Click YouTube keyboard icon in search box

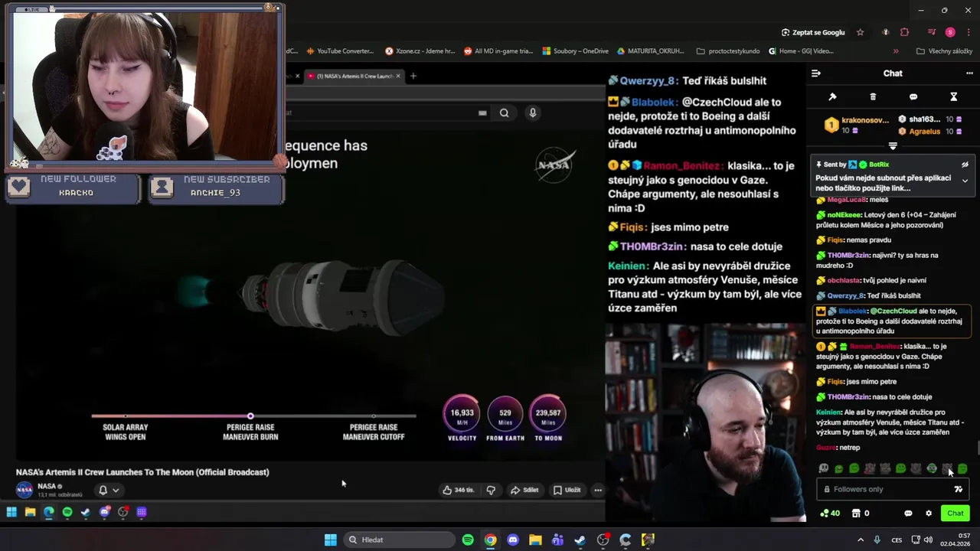pos(482,112)
